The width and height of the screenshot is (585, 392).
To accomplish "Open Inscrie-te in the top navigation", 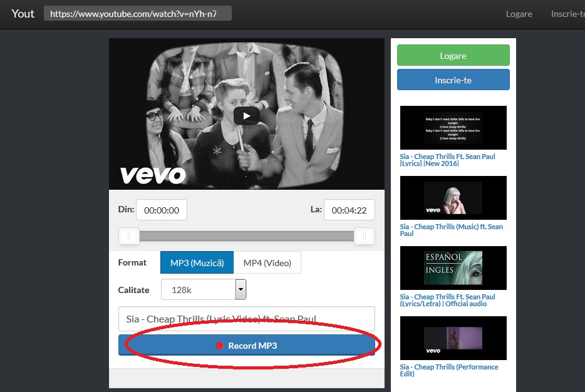I will 567,14.
